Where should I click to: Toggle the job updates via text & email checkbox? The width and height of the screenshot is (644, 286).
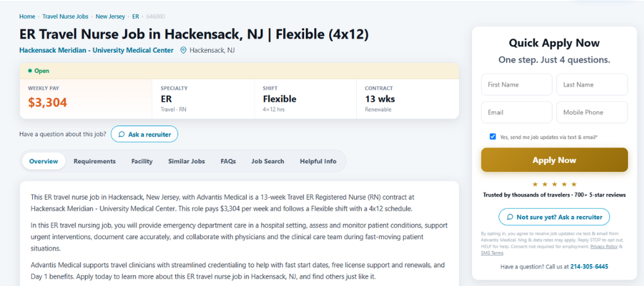493,137
